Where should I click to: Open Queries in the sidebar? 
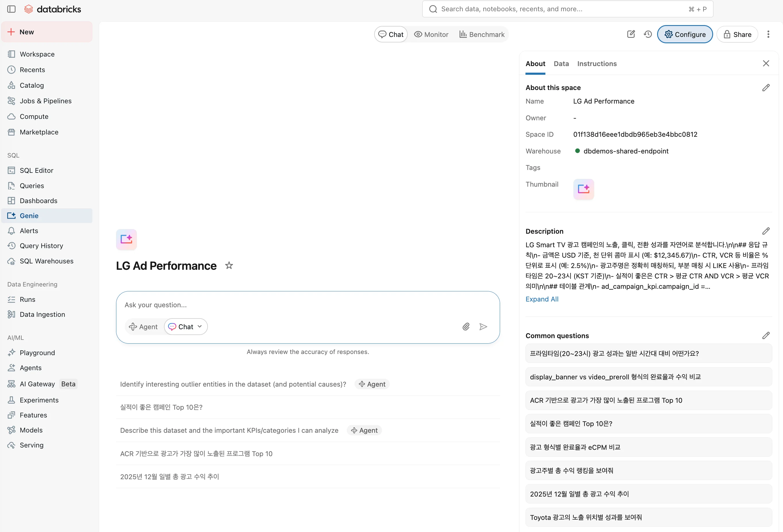click(x=47, y=186)
